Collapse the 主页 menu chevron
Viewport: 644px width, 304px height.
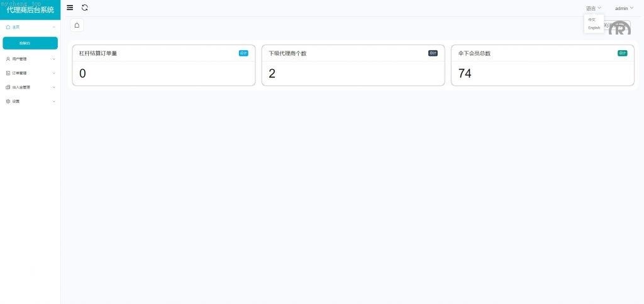tap(54, 27)
